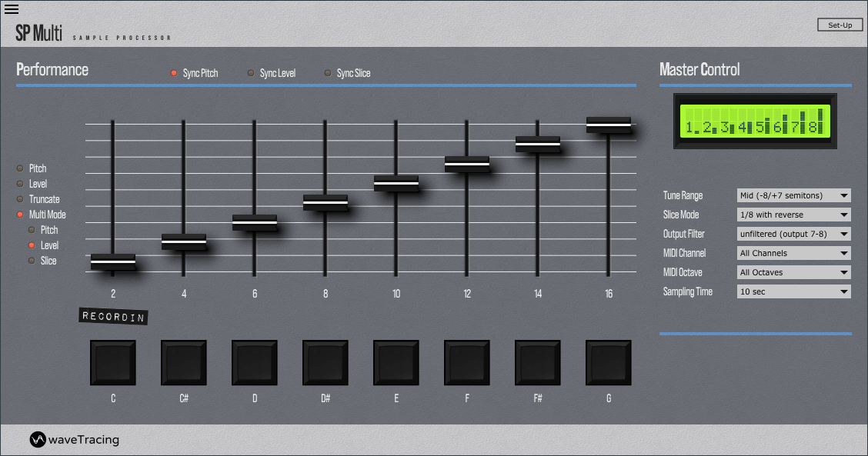868x456 pixels.
Task: Select the Truncate fader mode
Action: point(21,199)
